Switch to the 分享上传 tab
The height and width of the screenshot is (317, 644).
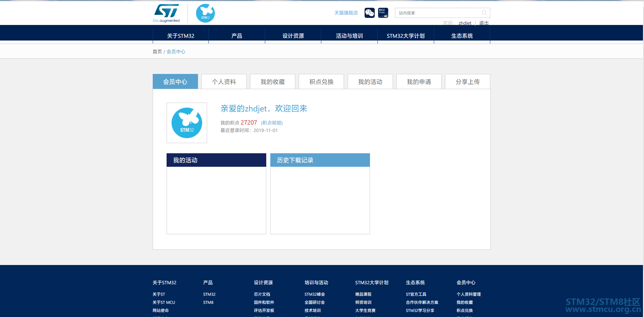[x=468, y=82]
